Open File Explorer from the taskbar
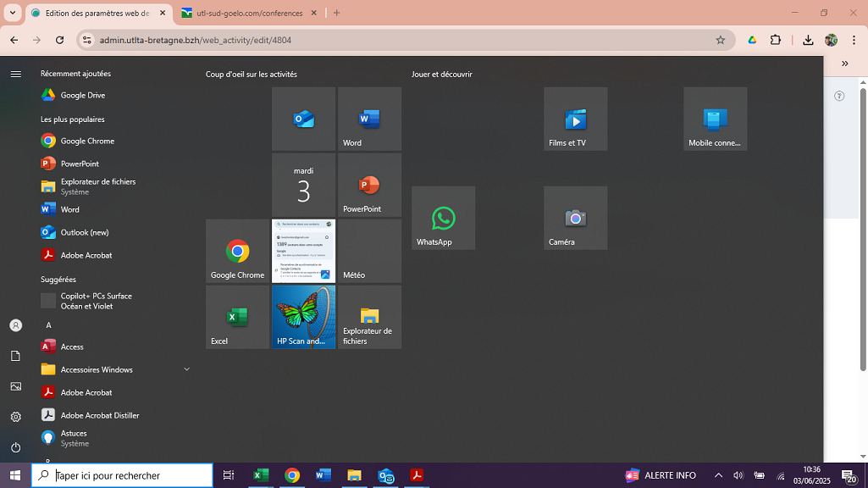Viewport: 868px width, 488px height. 354,475
